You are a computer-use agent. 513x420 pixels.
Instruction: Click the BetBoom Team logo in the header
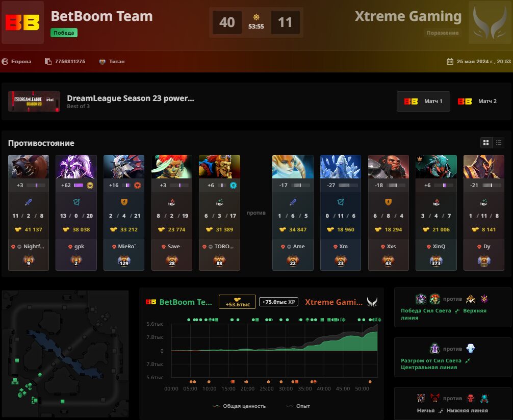[x=22, y=22]
